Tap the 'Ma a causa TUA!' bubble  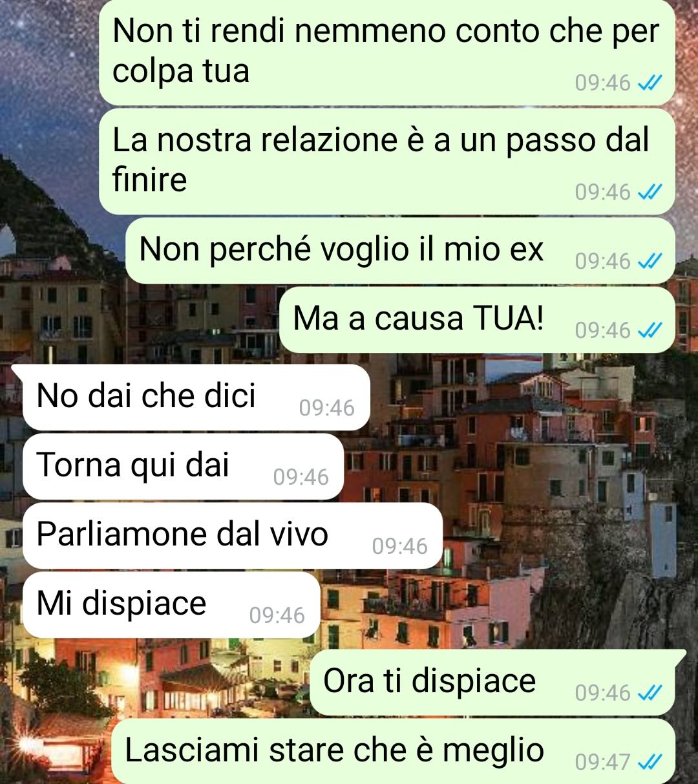click(x=477, y=319)
